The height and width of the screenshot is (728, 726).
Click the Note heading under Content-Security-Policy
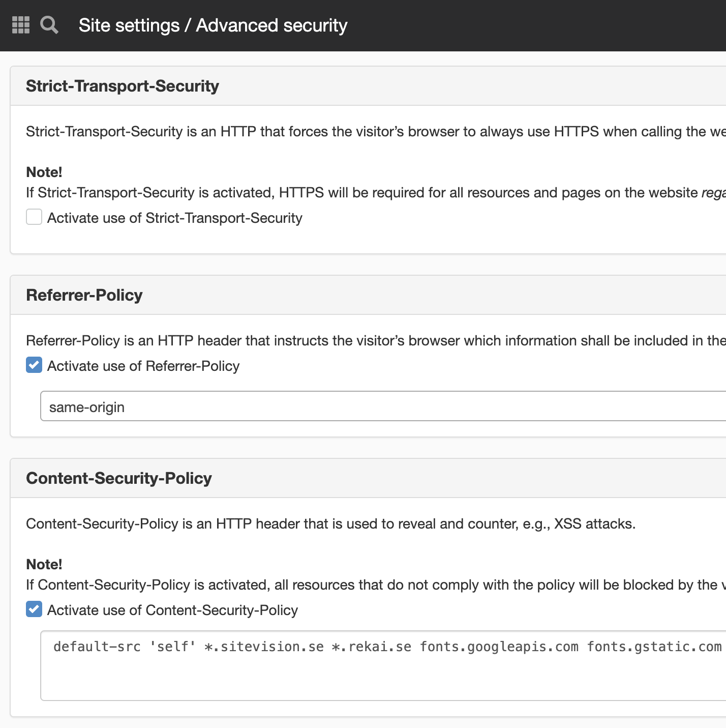tap(44, 564)
